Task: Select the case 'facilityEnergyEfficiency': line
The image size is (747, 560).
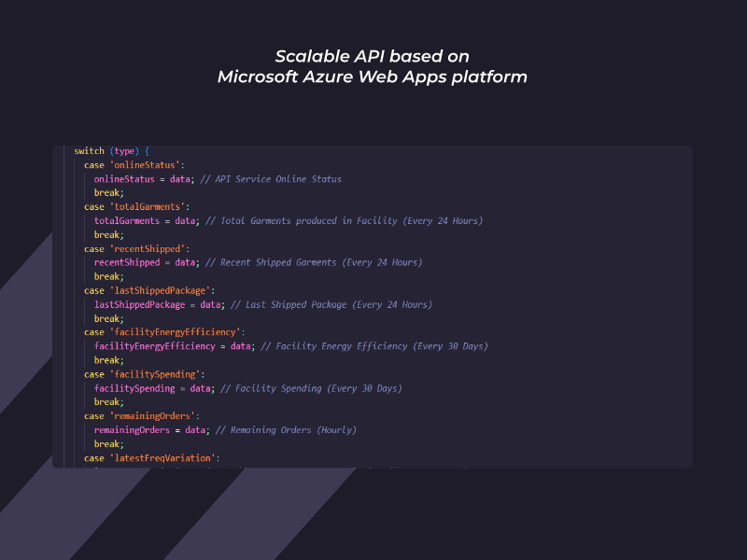Action: pyautogui.click(x=164, y=332)
